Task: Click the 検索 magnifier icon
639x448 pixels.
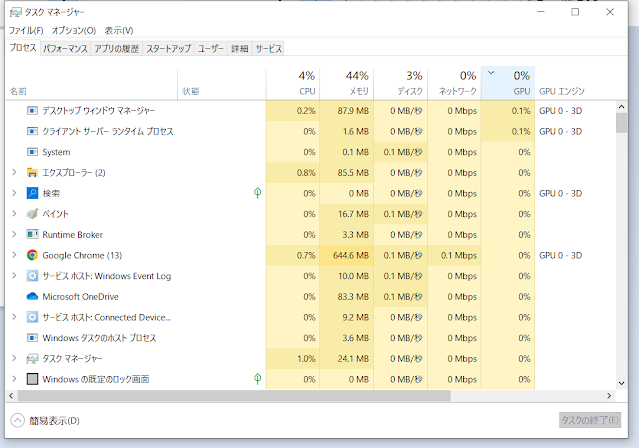Action: (x=32, y=193)
